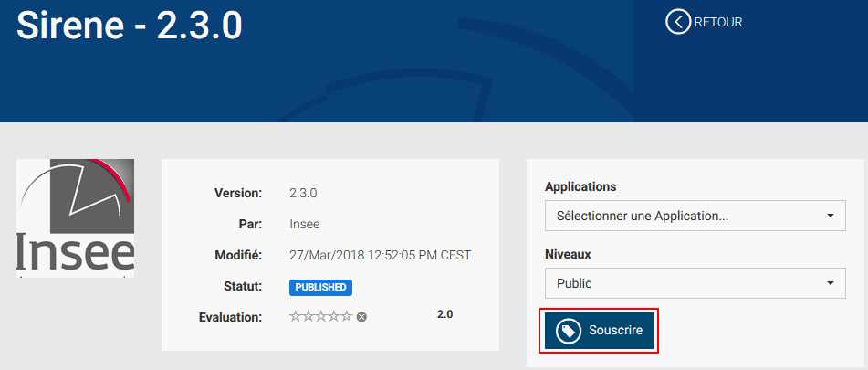Click the Sirene - 2.3.0 page title
The height and width of the screenshot is (370, 868).
(x=130, y=26)
